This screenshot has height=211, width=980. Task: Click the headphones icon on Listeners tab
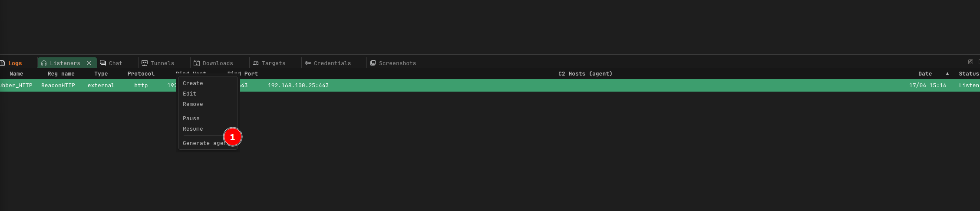[44, 63]
